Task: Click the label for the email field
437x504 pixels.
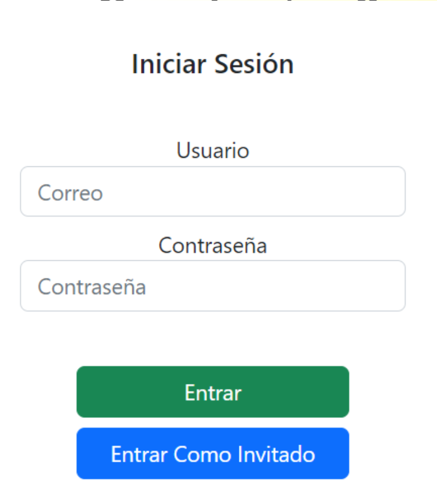Action: click(213, 150)
